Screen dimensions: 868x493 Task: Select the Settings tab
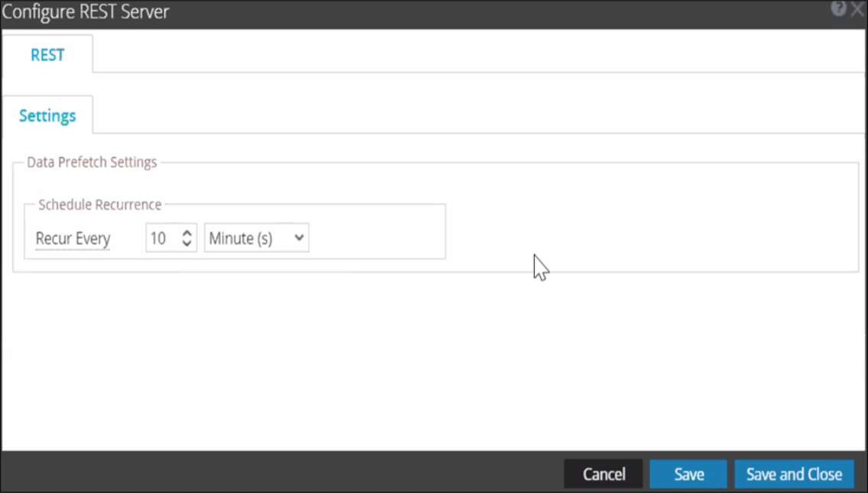(47, 115)
